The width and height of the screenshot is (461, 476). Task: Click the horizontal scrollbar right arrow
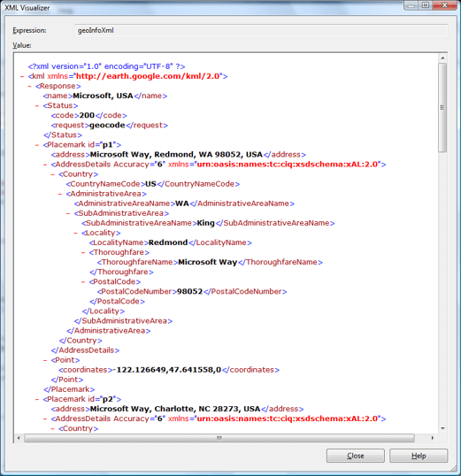click(433, 438)
